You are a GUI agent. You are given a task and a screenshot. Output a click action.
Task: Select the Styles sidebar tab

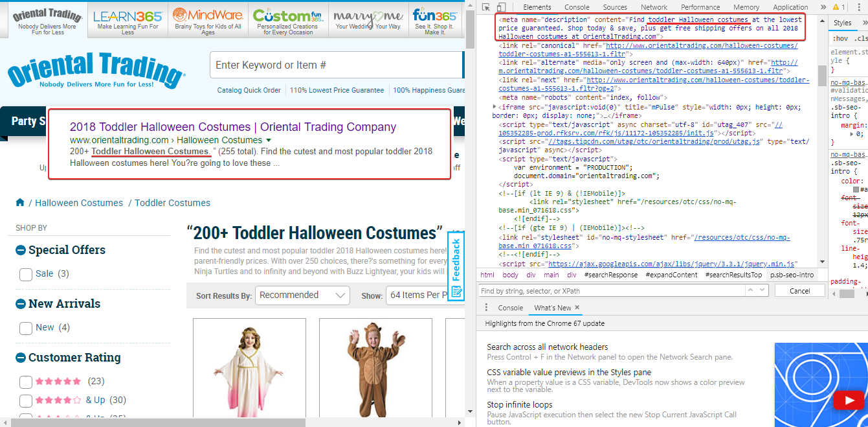click(x=842, y=23)
